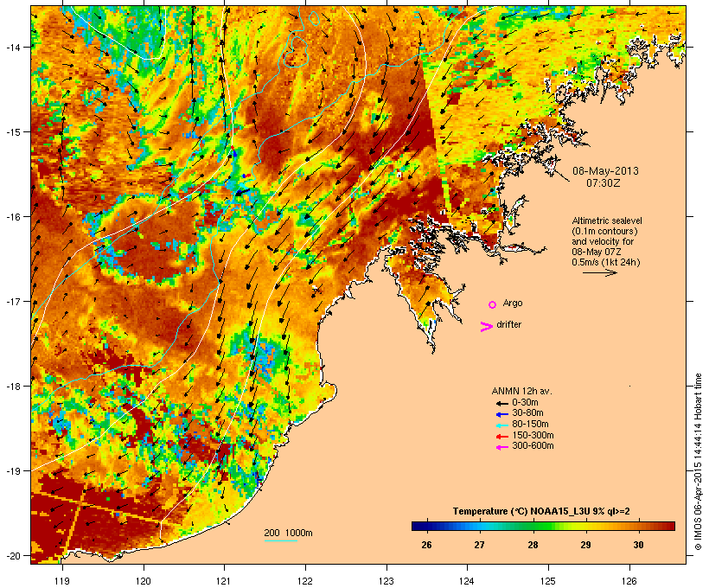Image resolution: width=709 pixels, height=588 pixels.
Task: Click the colorbar tick label 27
Action: pos(479,545)
